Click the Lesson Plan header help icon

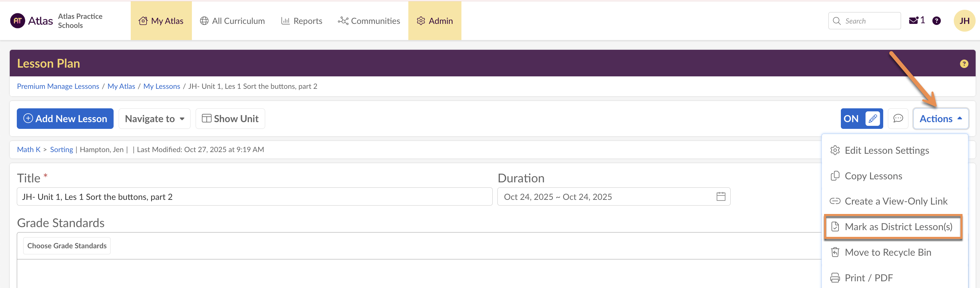coord(964,64)
